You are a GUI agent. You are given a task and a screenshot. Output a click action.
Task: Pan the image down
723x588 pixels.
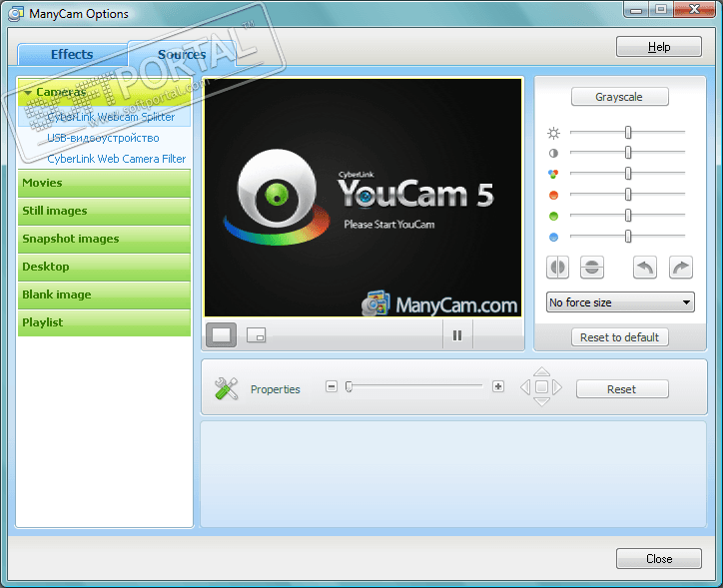542,402
